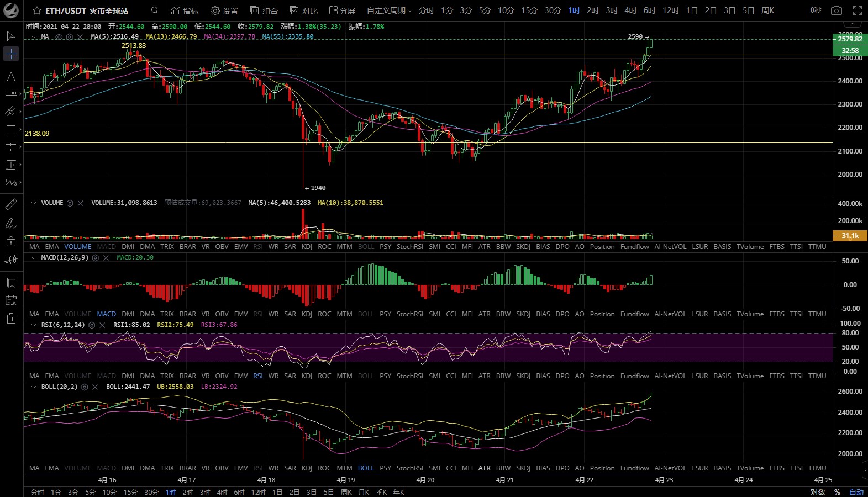
Task: Hide the MA indicator with eye icon
Action: coord(59,37)
